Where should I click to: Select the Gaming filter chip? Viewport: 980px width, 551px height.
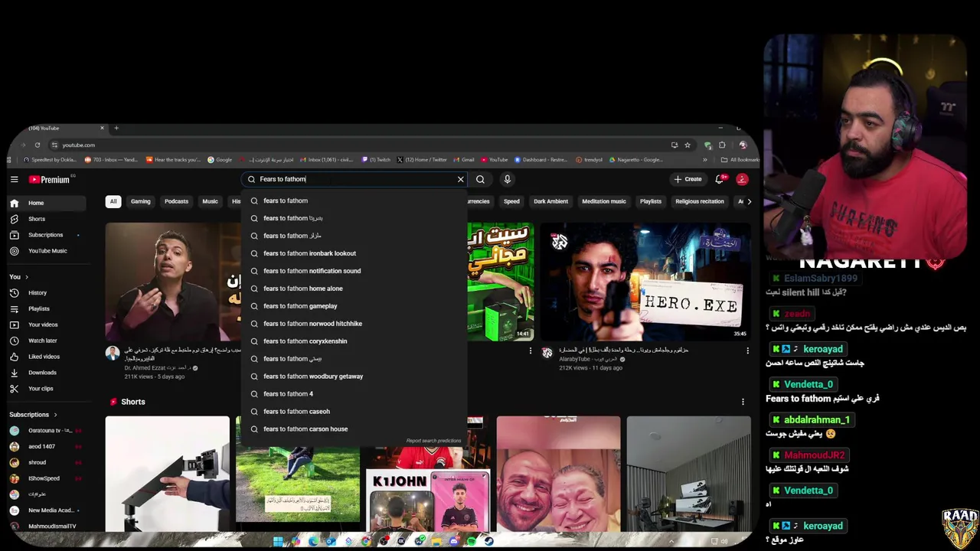[140, 201]
